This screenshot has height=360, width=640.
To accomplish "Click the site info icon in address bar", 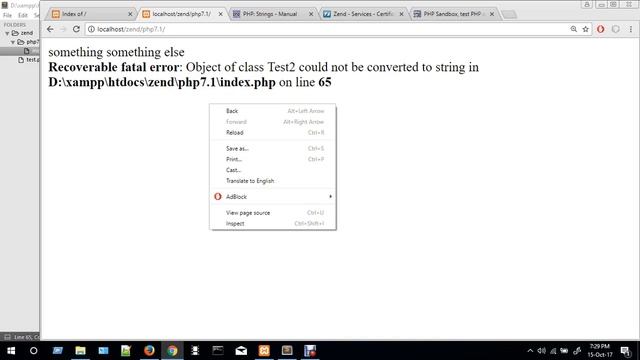I will click(x=91, y=29).
